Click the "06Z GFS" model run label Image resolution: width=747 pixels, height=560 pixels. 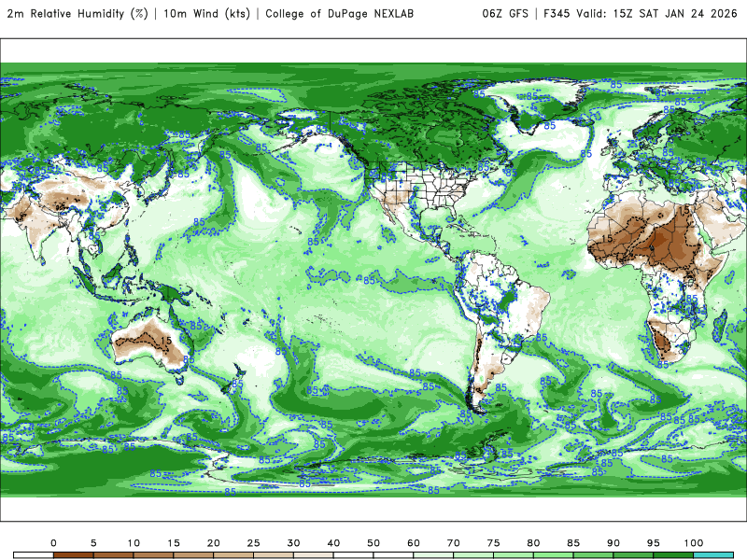pos(505,13)
